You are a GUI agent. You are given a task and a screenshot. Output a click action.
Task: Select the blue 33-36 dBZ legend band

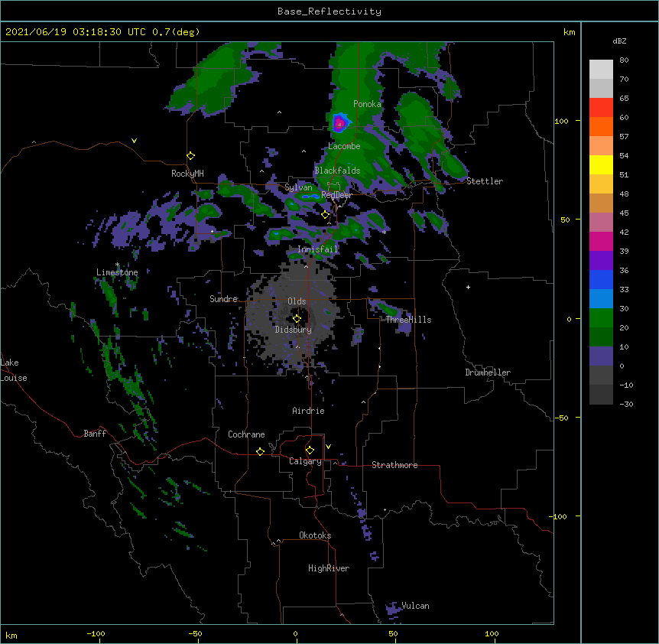601,279
